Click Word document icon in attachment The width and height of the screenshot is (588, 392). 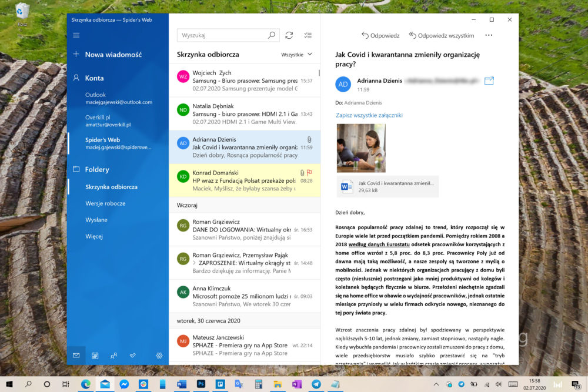click(346, 186)
